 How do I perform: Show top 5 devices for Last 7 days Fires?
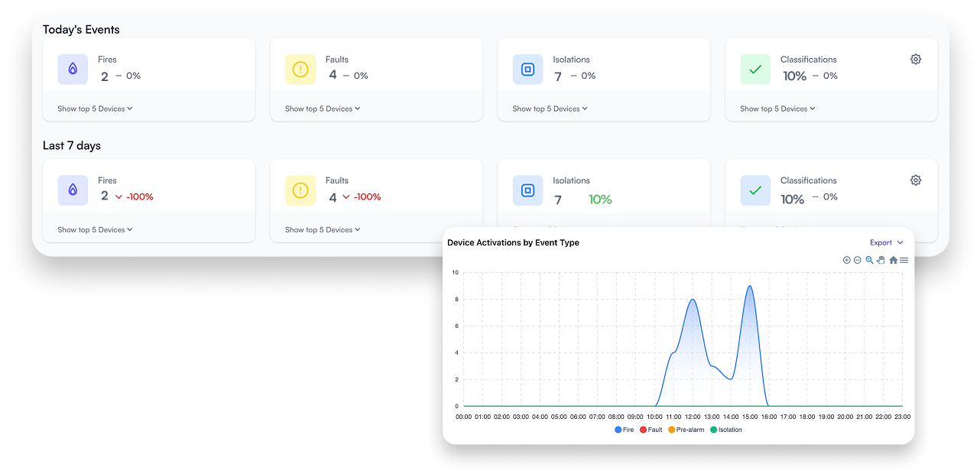click(95, 229)
